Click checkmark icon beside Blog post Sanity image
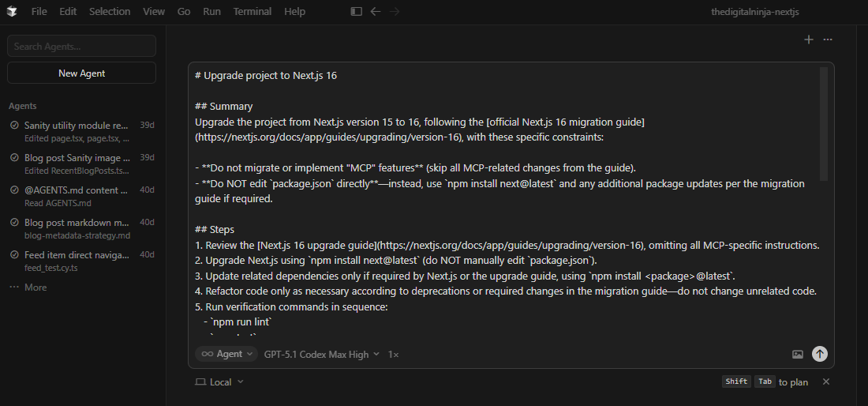The image size is (868, 406). (x=14, y=158)
